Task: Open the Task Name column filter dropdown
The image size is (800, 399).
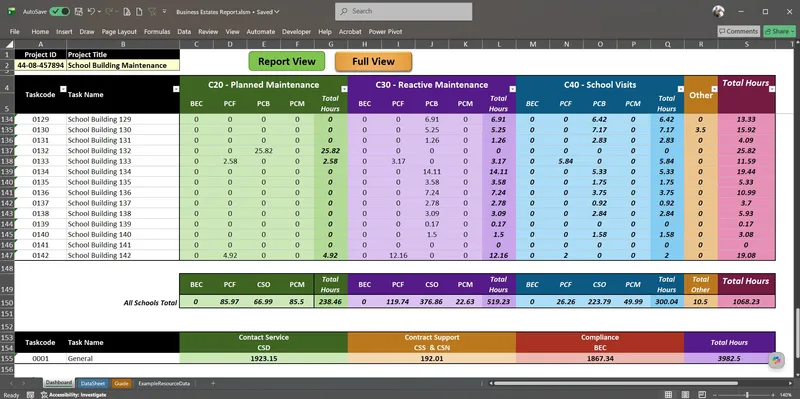Action: (x=176, y=89)
